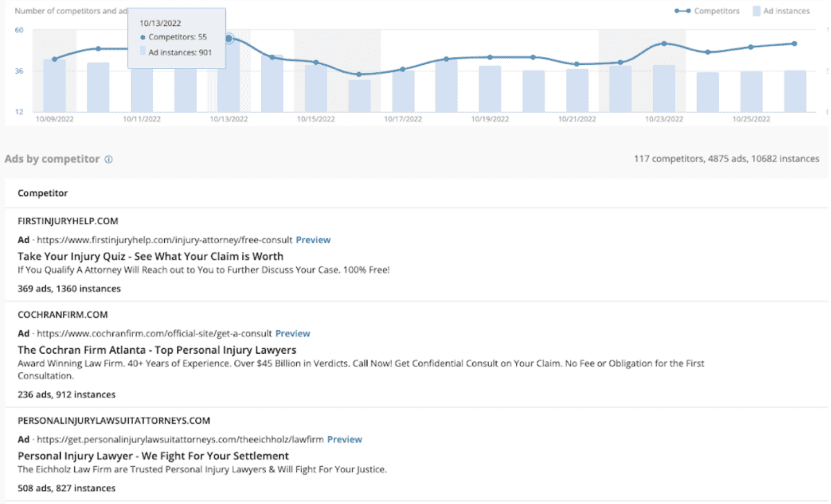Click the 10/13/2022 x-axis date label
The height and width of the screenshot is (504, 831).
tap(229, 119)
